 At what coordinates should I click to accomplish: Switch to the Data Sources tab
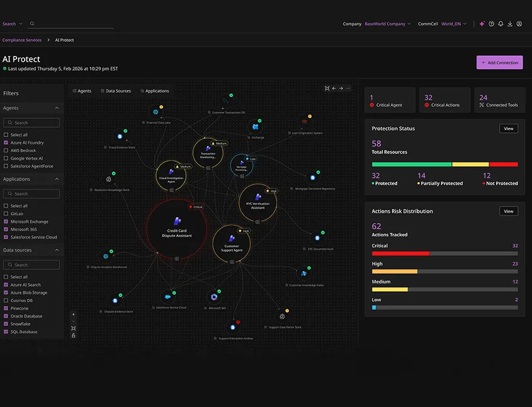[116, 91]
